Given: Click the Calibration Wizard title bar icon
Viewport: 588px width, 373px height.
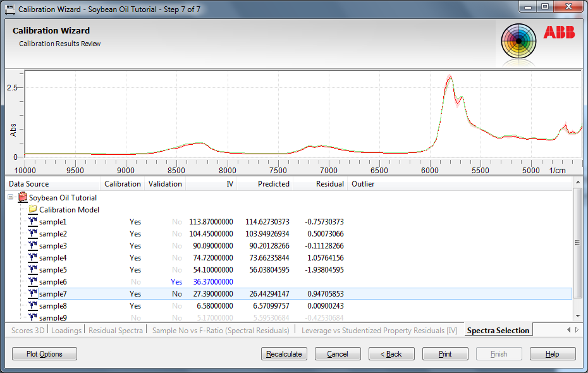Looking at the screenshot, I should tap(10, 9).
